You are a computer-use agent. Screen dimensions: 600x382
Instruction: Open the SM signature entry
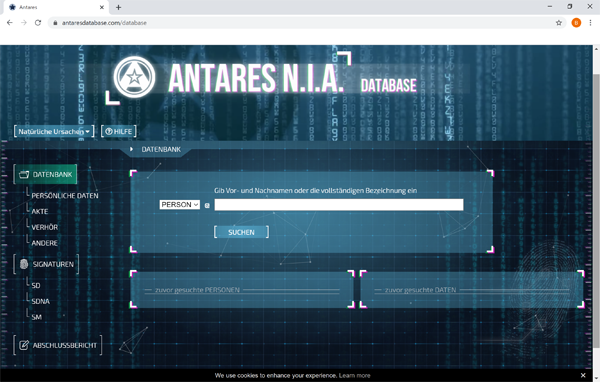pyautogui.click(x=36, y=317)
